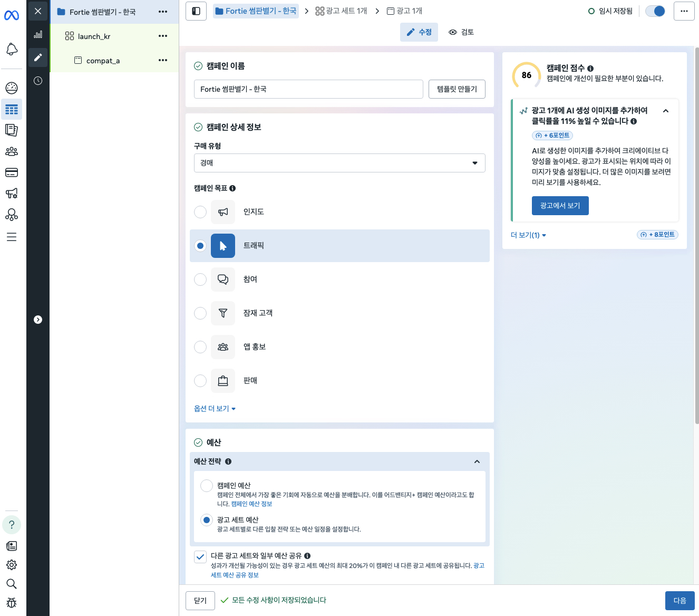
Task: Open the help question mark icon
Action: point(12,525)
